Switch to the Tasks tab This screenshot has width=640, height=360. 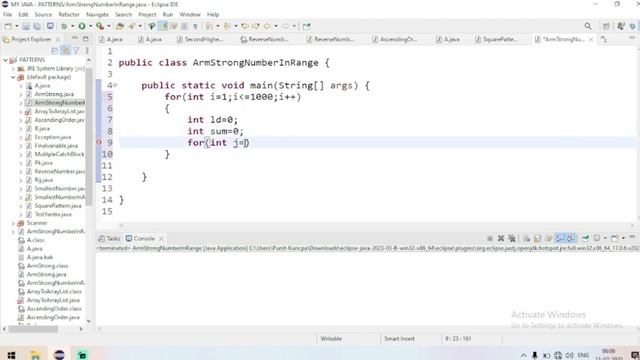coord(109,238)
